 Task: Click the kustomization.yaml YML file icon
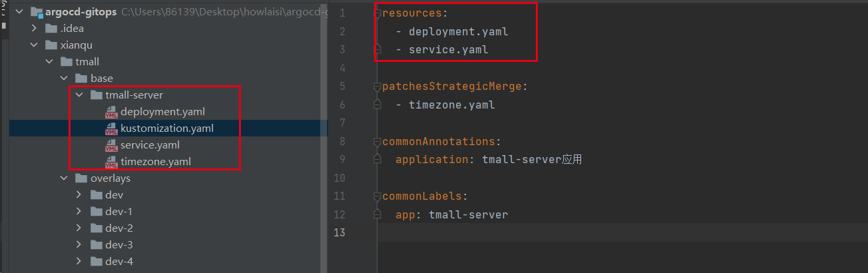[x=111, y=129]
